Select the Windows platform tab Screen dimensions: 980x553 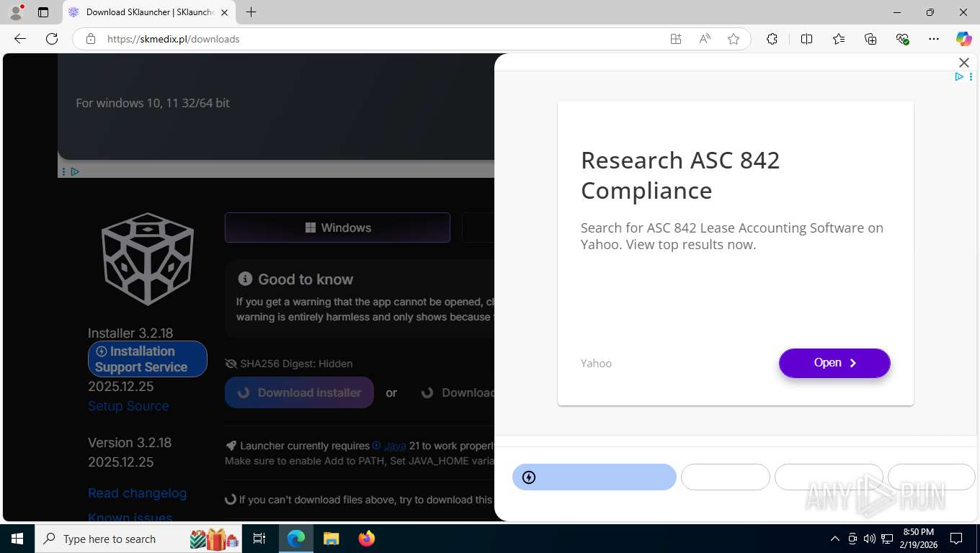tap(337, 228)
